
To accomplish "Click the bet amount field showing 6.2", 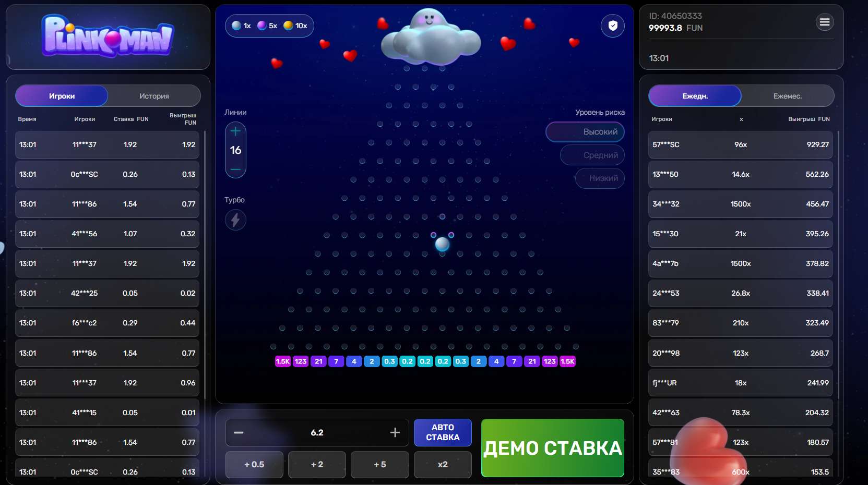I will click(317, 433).
